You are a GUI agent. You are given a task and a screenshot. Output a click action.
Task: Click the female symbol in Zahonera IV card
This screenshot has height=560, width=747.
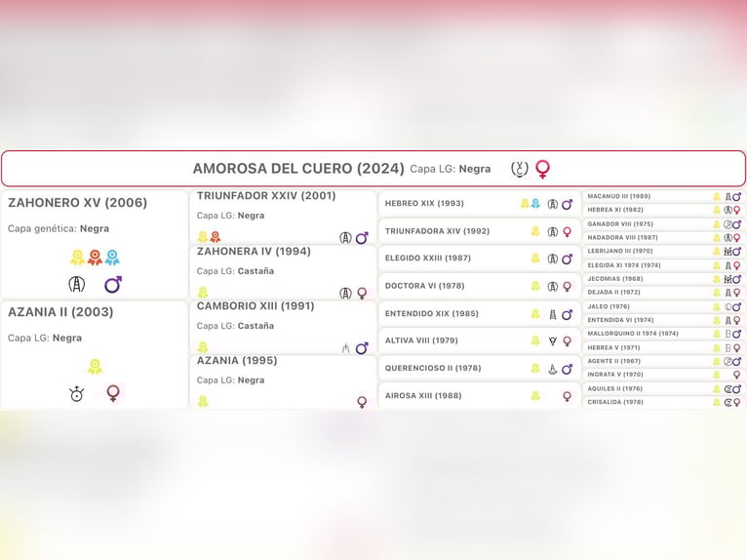tap(362, 293)
